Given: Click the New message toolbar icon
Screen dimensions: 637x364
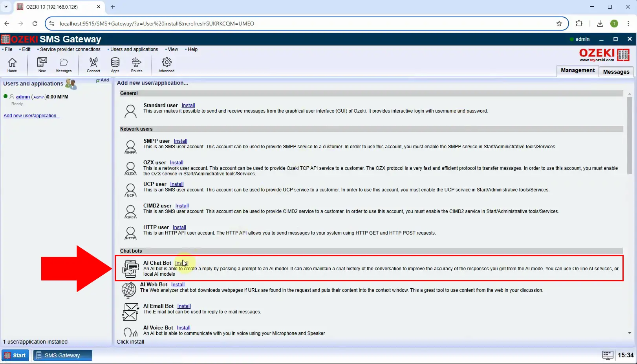Looking at the screenshot, I should [x=42, y=65].
